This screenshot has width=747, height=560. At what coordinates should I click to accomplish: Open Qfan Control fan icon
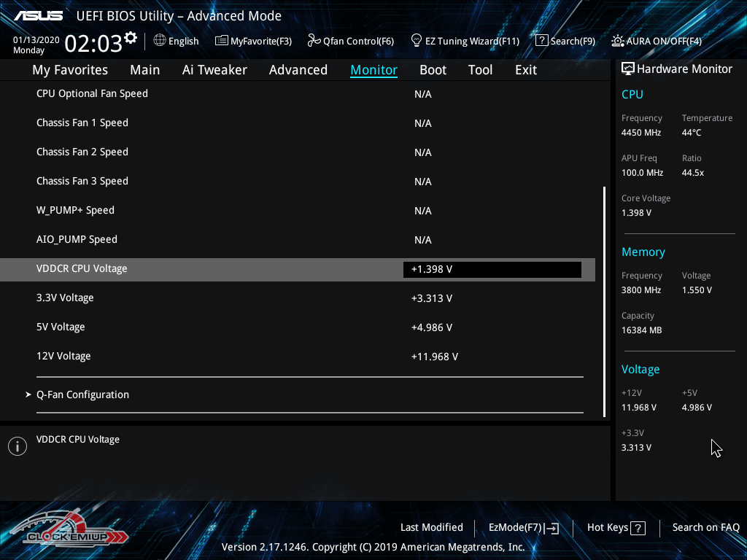click(314, 41)
